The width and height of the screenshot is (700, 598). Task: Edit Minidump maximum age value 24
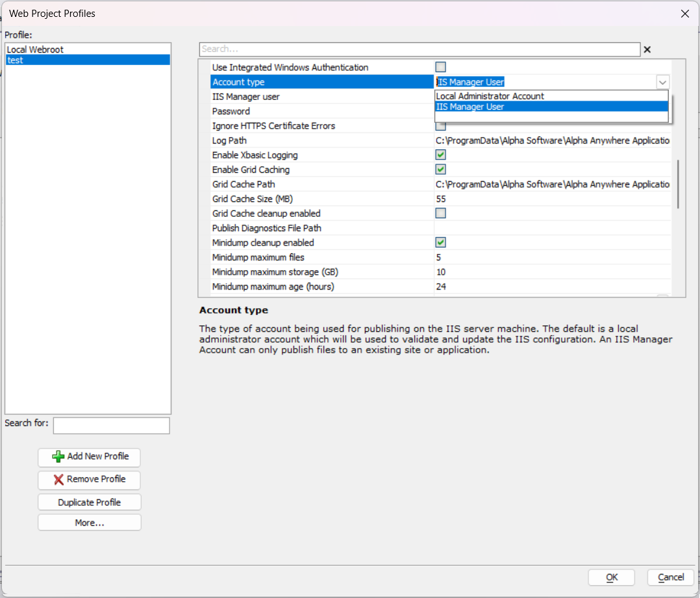552,286
